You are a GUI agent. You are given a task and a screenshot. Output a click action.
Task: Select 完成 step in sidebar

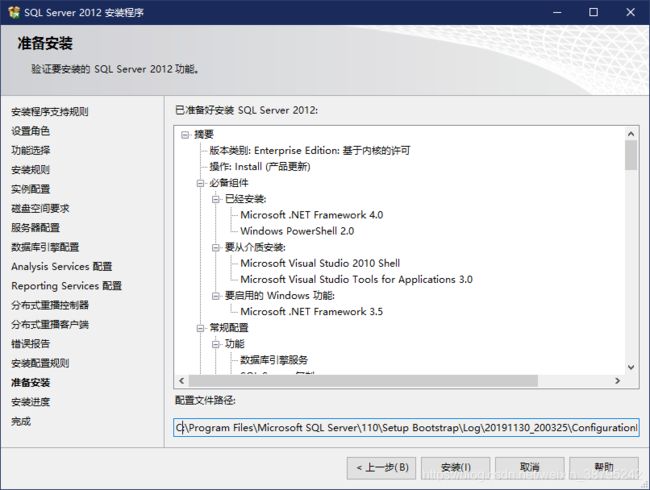point(21,422)
